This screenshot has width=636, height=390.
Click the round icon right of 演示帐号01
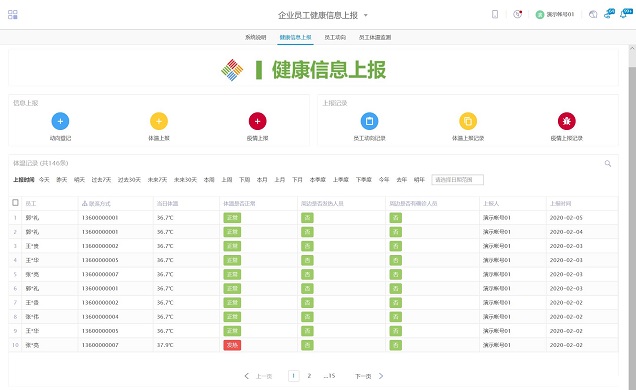[593, 15]
